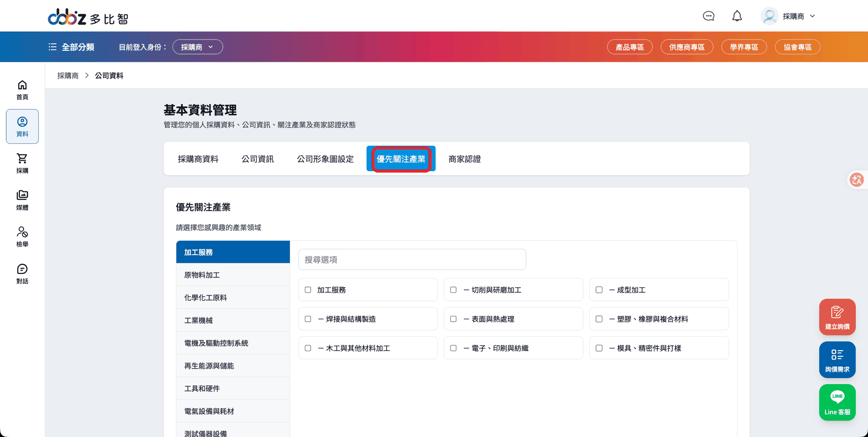Click the 詢價需求 floating button

837,360
